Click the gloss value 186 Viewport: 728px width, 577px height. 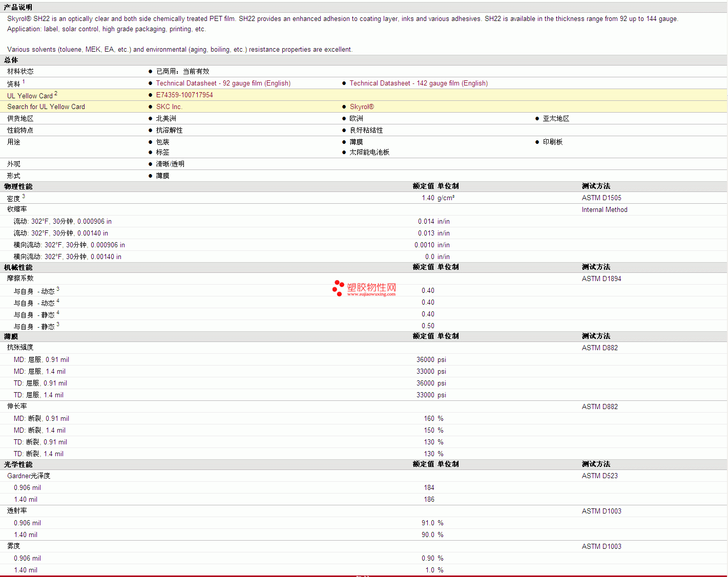coord(429,500)
